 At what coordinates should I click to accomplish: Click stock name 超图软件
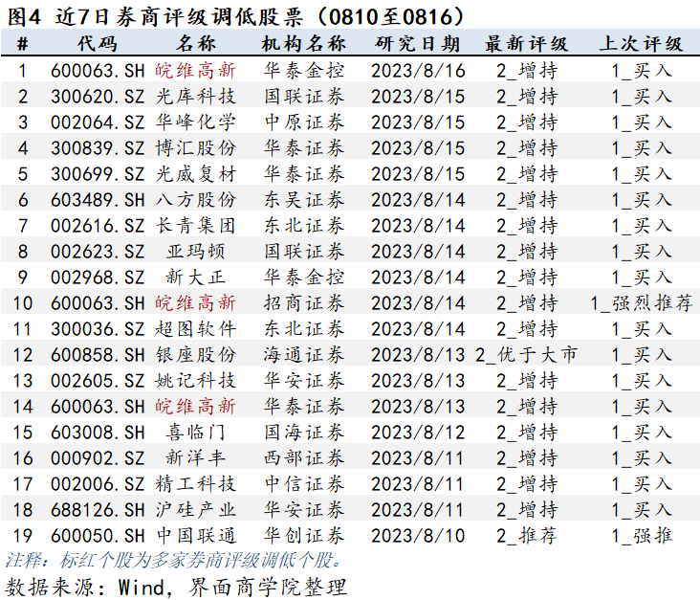(195, 329)
